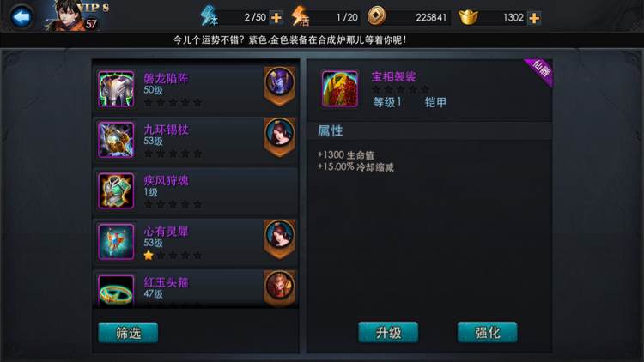Tap the orange lightning energy icon
Screen dimensions: 644x362
pyautogui.click(x=300, y=16)
